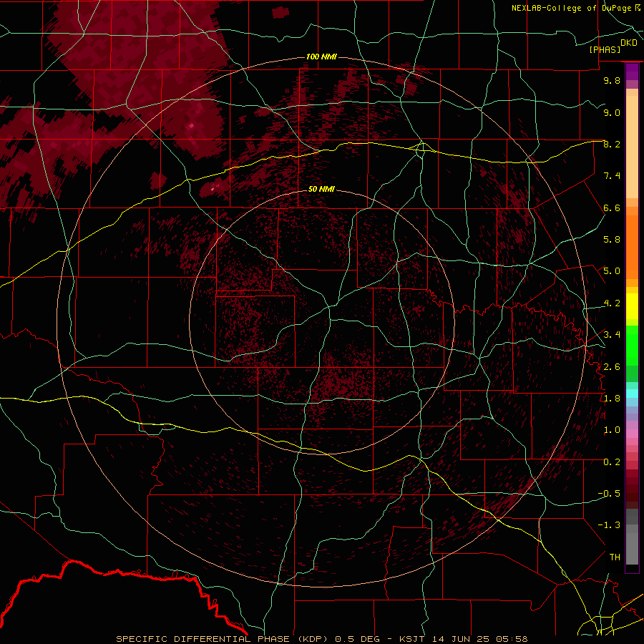The image size is (644, 644).
Task: Click the 1.0 scale value
Action: pyautogui.click(x=612, y=429)
